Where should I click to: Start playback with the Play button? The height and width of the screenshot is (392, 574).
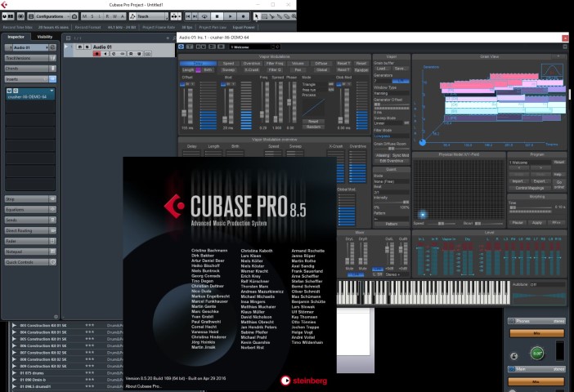pyautogui.click(x=230, y=16)
